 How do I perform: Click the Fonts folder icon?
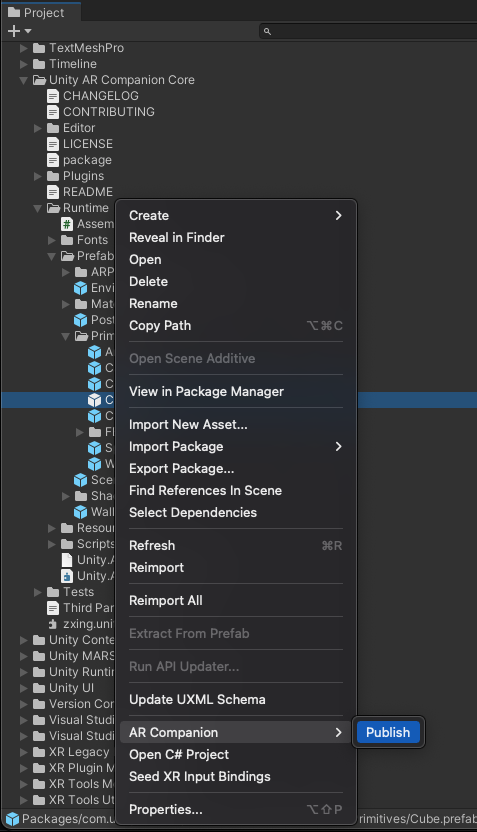[x=67, y=240]
